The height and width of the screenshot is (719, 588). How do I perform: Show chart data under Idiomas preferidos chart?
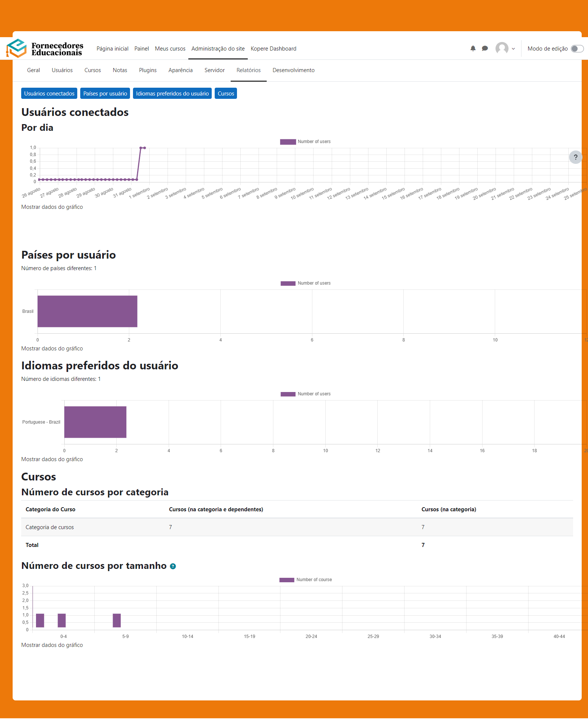point(52,459)
